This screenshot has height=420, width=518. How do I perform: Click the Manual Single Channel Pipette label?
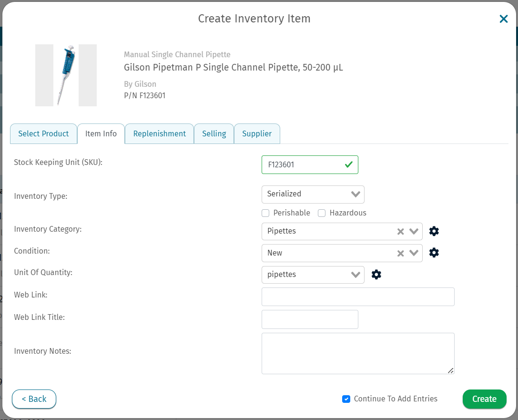(177, 54)
